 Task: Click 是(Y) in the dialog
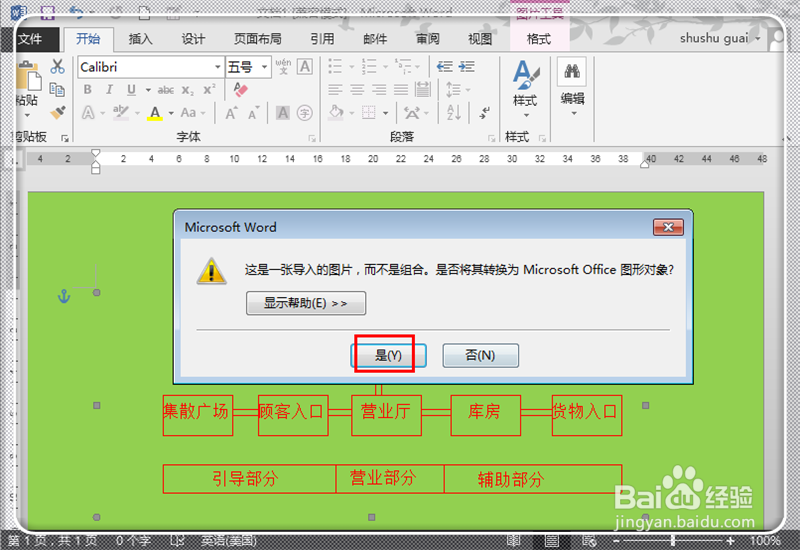pyautogui.click(x=388, y=356)
